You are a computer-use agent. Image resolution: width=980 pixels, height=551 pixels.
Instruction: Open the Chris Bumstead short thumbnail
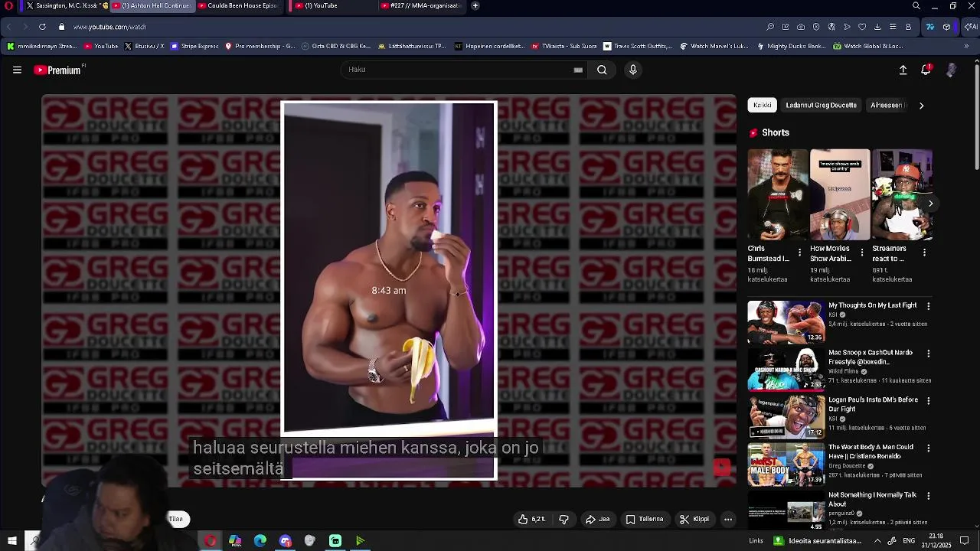pyautogui.click(x=778, y=194)
